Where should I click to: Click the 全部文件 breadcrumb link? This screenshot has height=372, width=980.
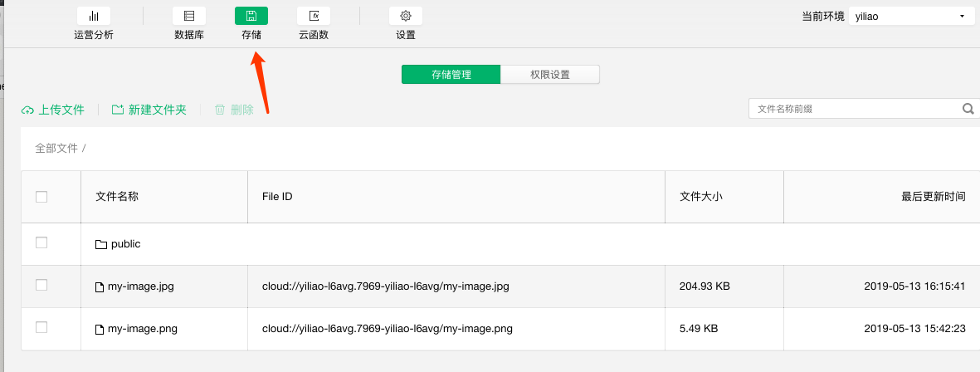(56, 148)
